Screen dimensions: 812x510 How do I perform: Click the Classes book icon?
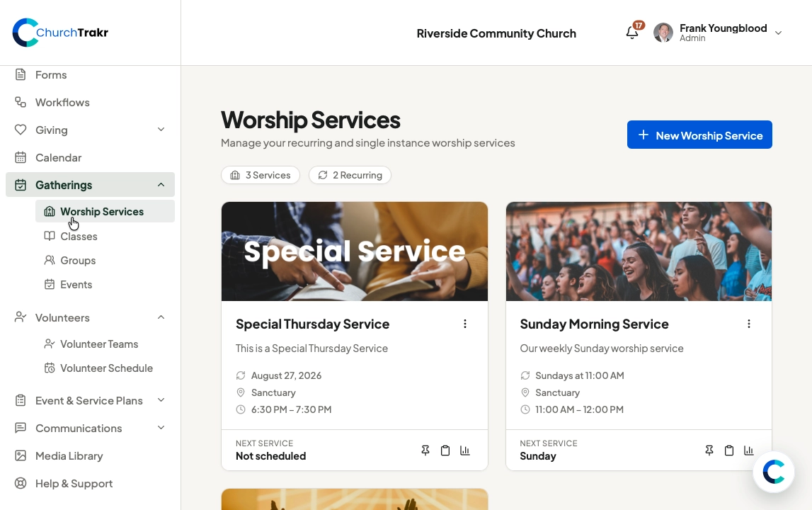pos(49,237)
